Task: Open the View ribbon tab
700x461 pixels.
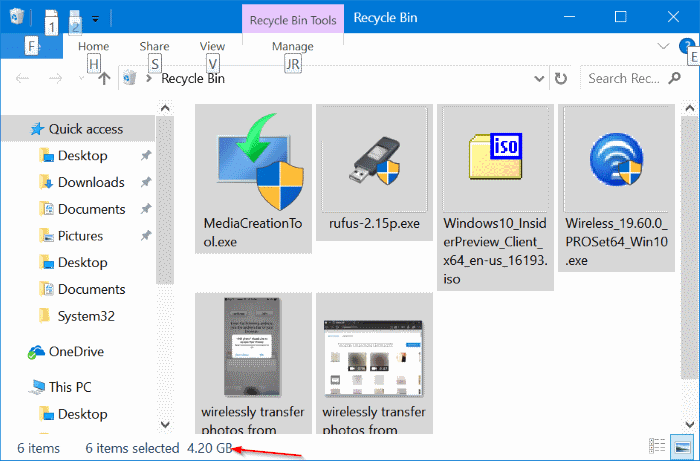Action: 212,46
